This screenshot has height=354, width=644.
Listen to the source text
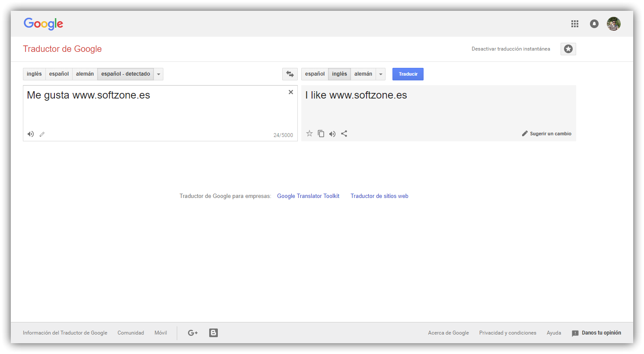pos(31,134)
